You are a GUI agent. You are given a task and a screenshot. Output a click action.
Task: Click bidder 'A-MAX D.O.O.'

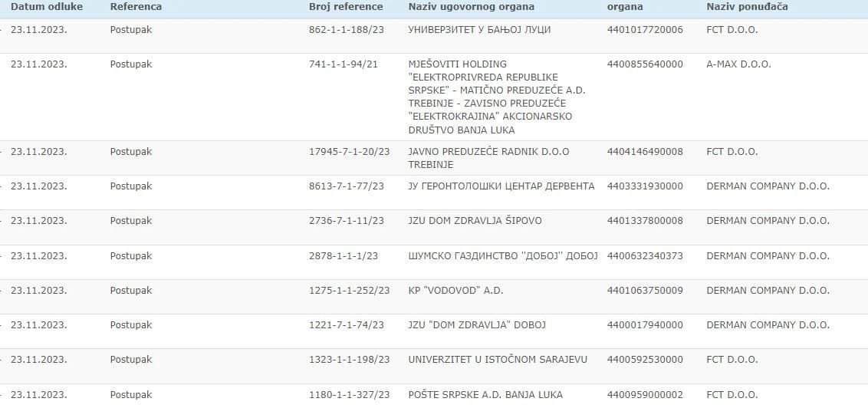pos(738,64)
